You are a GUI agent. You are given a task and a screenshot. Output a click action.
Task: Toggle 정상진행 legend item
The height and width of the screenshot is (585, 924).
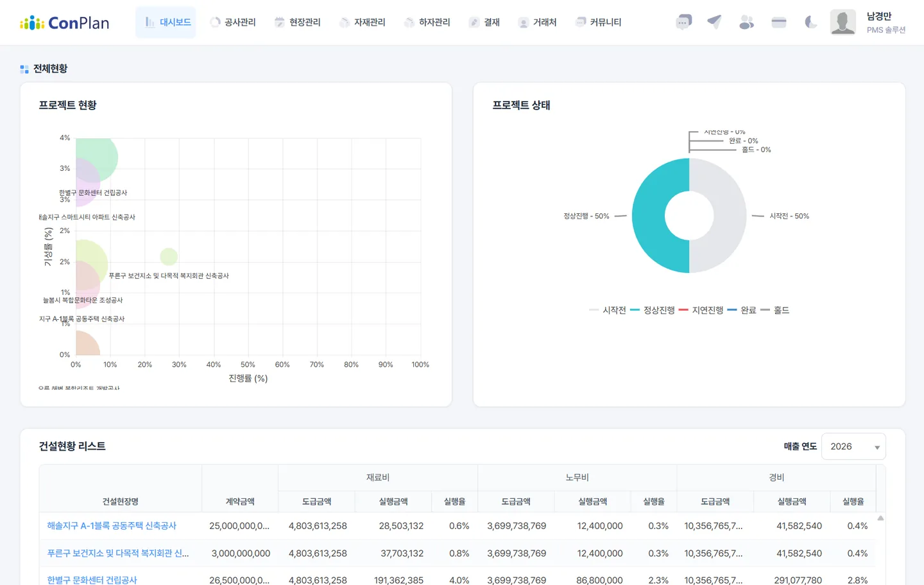[652, 310]
